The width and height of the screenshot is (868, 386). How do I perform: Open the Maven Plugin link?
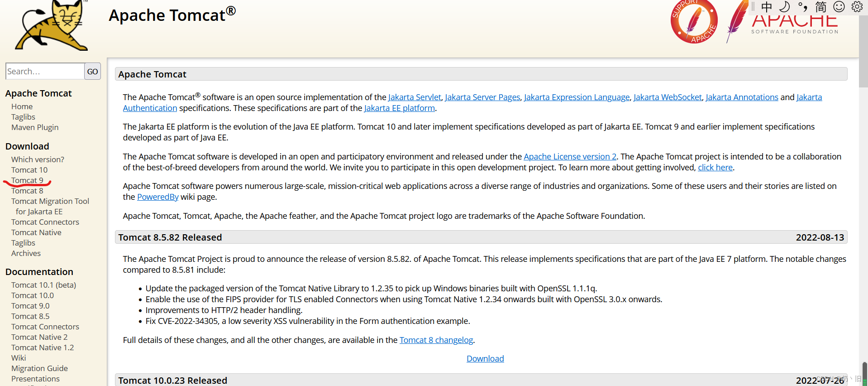click(35, 127)
